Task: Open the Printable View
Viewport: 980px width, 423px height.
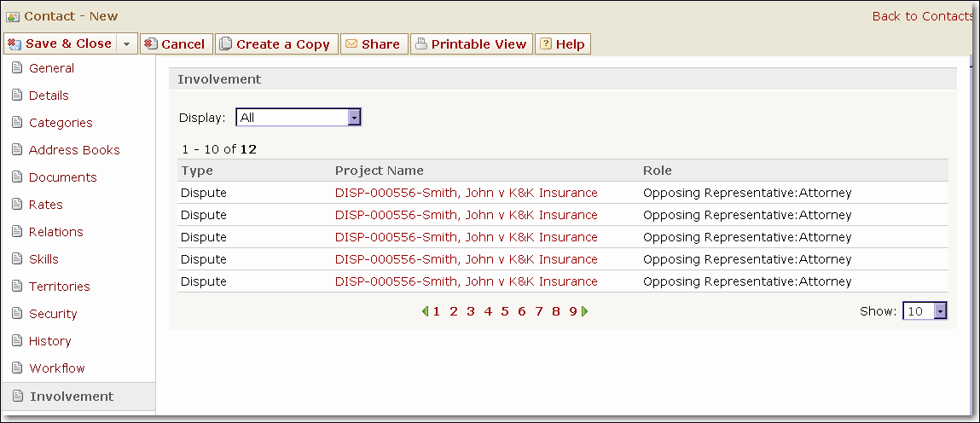Action: 472,43
